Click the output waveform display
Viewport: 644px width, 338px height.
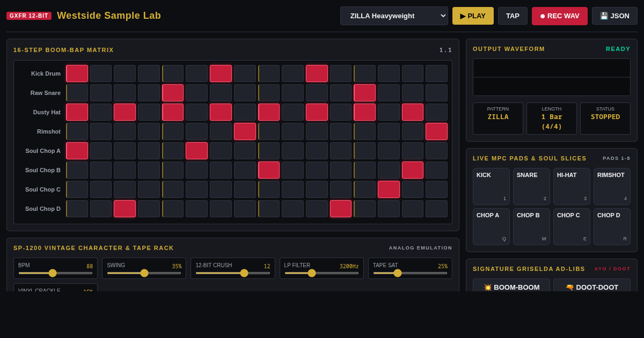coord(552,77)
